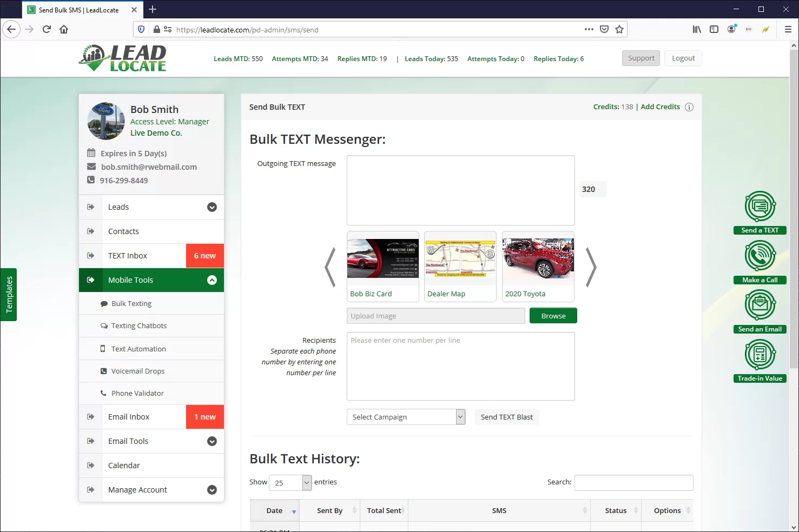The height and width of the screenshot is (532, 799).
Task: Click the Credits info icon
Action: (689, 107)
